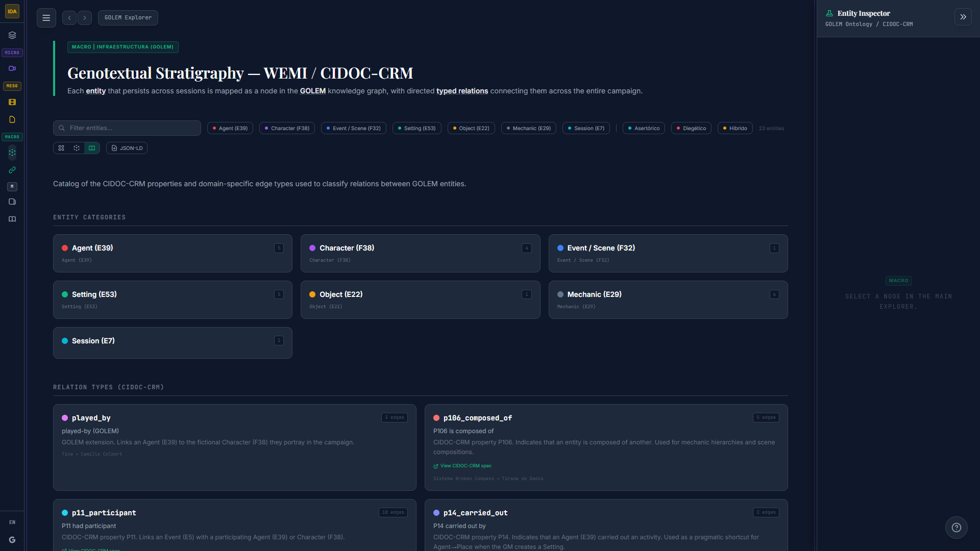The width and height of the screenshot is (980, 551).
Task: Open the hamburger menu button
Action: [x=46, y=18]
